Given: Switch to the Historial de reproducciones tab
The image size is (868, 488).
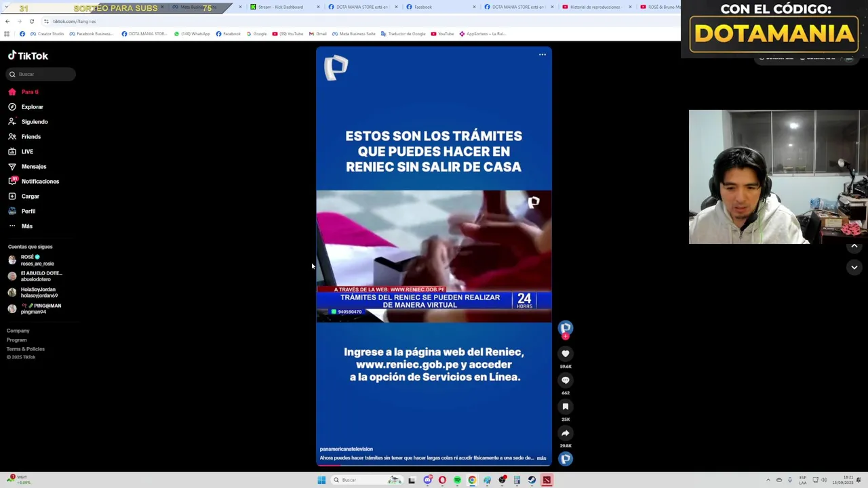Looking at the screenshot, I should (x=595, y=7).
